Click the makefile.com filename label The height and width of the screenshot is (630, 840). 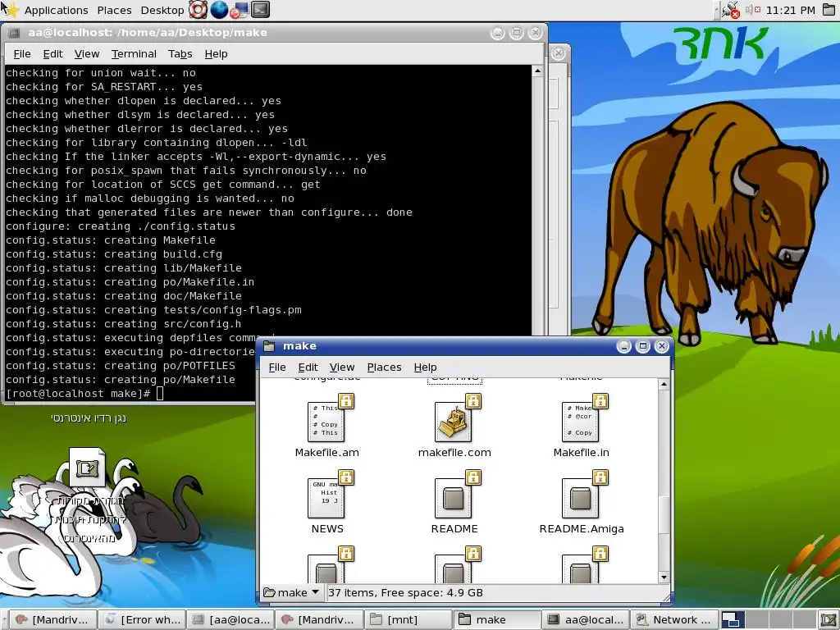tap(454, 453)
